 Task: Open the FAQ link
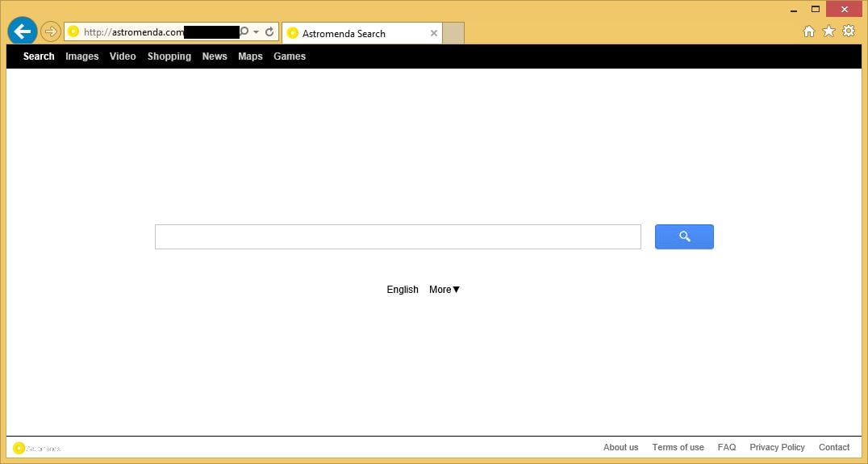(727, 447)
